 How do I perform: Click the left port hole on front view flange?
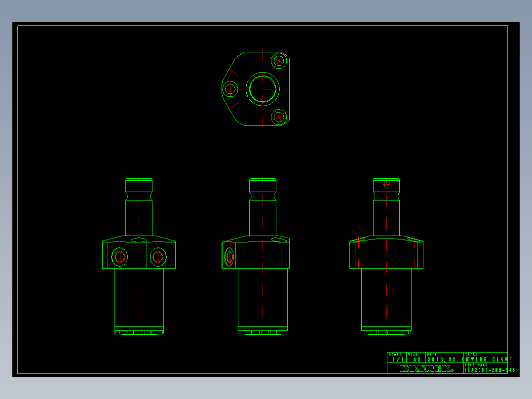(120, 257)
